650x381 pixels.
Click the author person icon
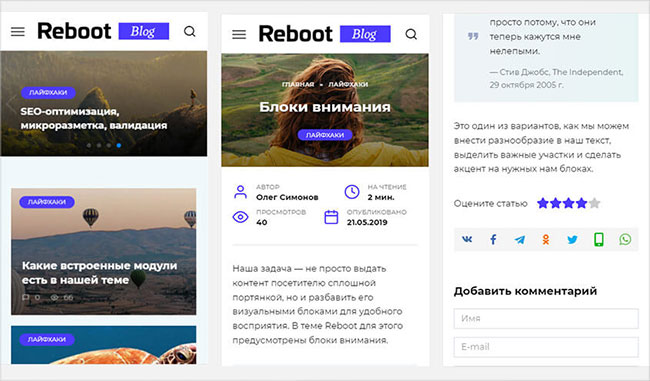[x=240, y=192]
